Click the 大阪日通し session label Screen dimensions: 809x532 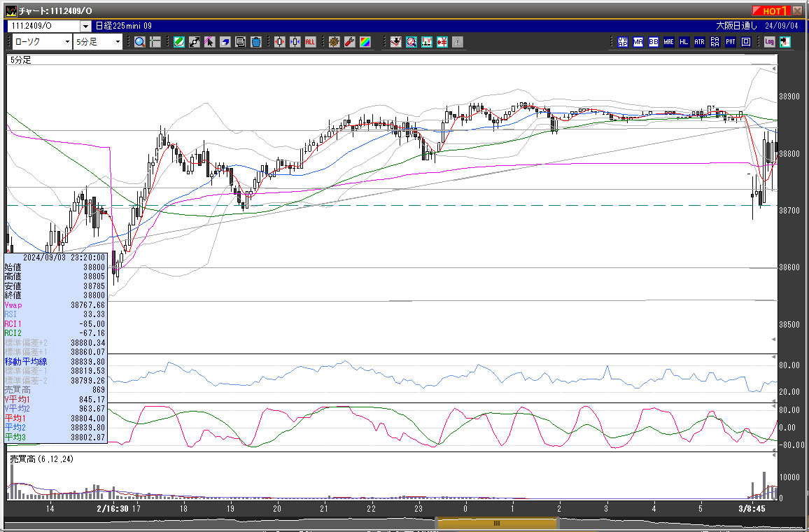(736, 26)
